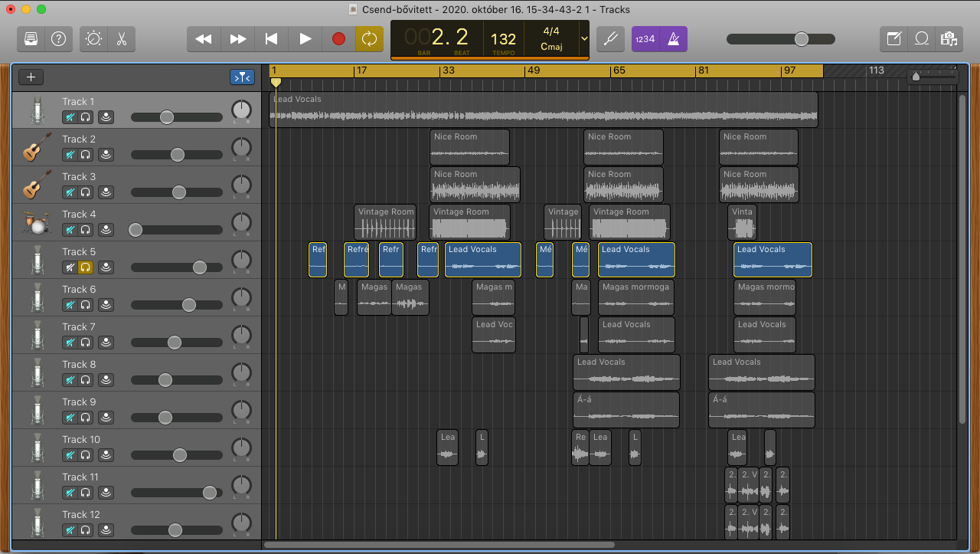This screenshot has width=980, height=554.
Task: Open the Library panel
Action: [x=31, y=38]
